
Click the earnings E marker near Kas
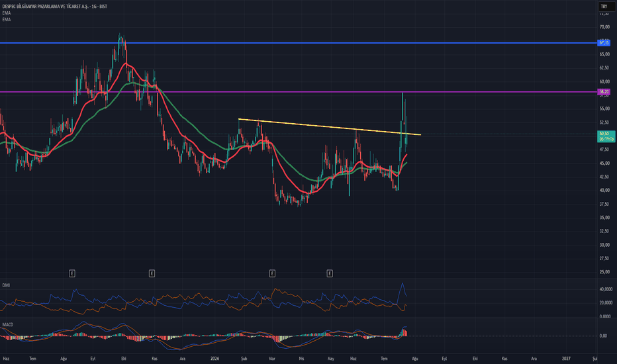click(152, 273)
